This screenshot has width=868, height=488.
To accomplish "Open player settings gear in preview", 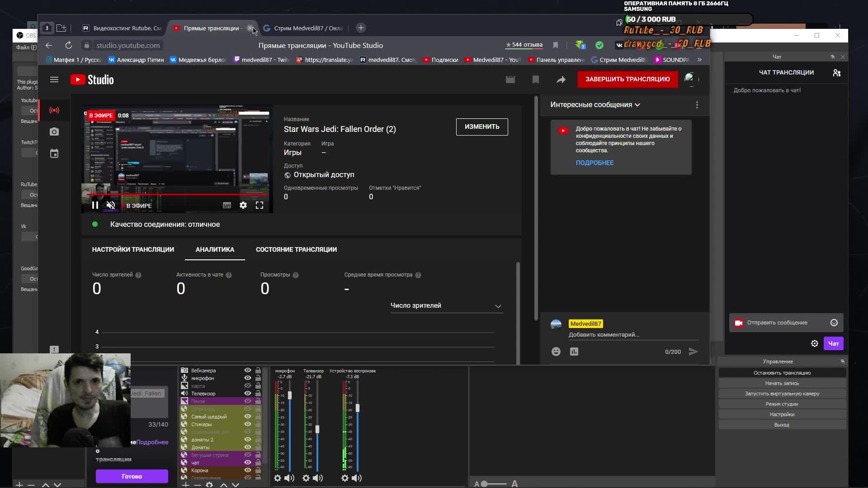I will (243, 206).
